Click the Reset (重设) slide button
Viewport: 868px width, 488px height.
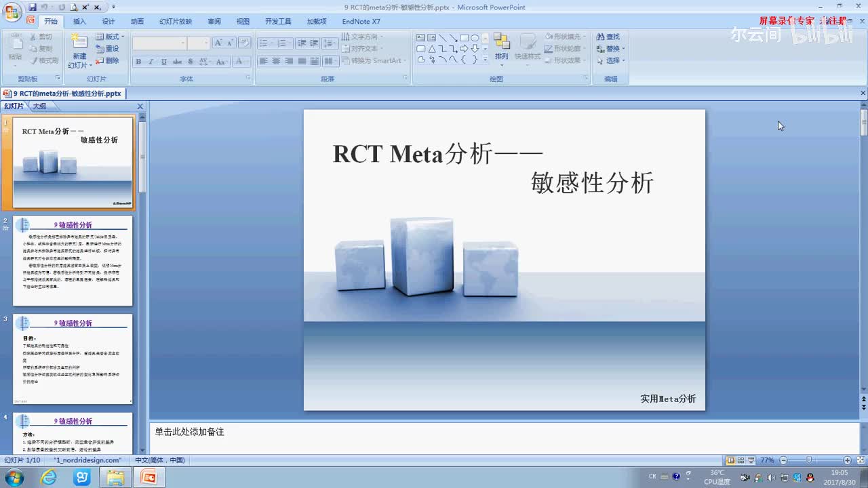coord(107,49)
